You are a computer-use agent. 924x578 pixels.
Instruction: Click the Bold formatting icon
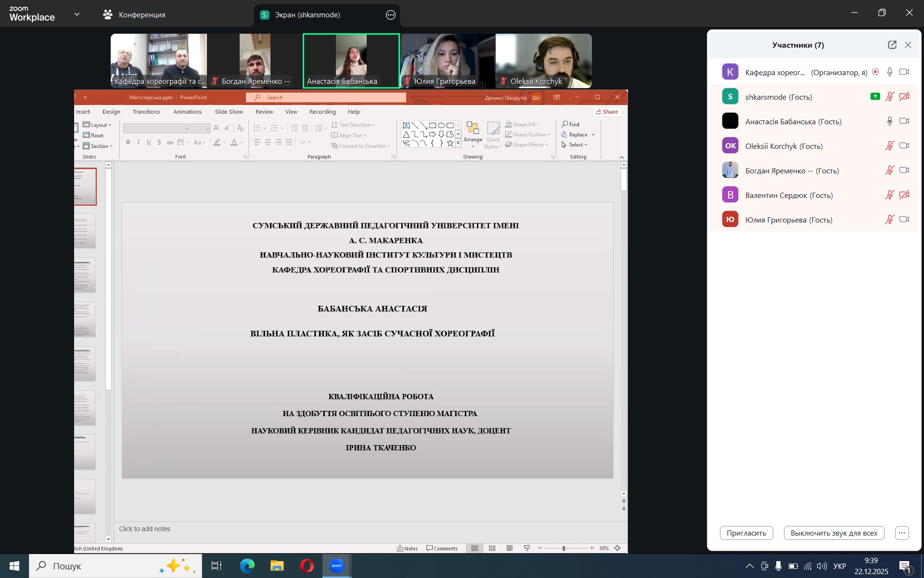click(x=128, y=142)
